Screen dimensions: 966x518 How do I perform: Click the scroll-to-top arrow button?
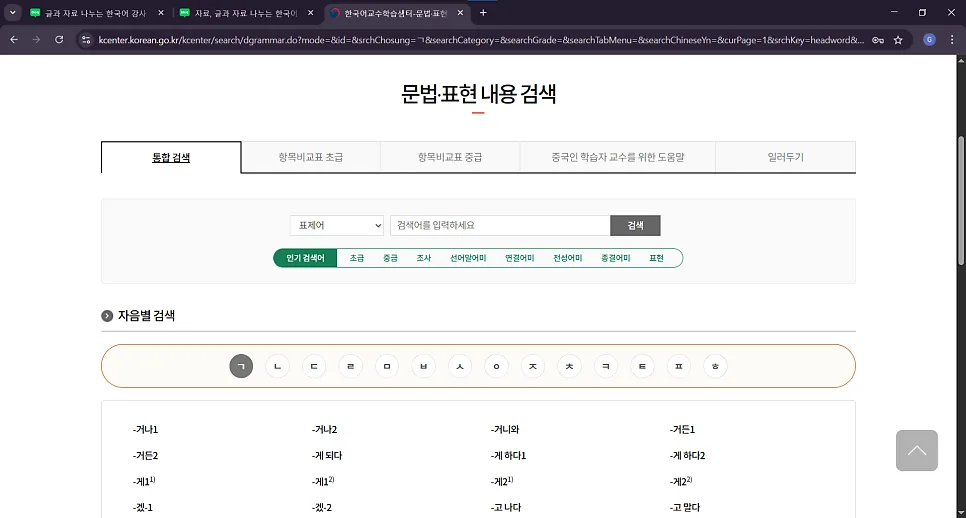click(x=917, y=450)
